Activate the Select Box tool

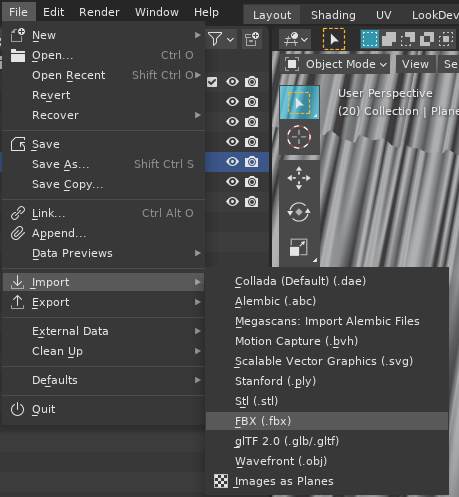tap(299, 103)
